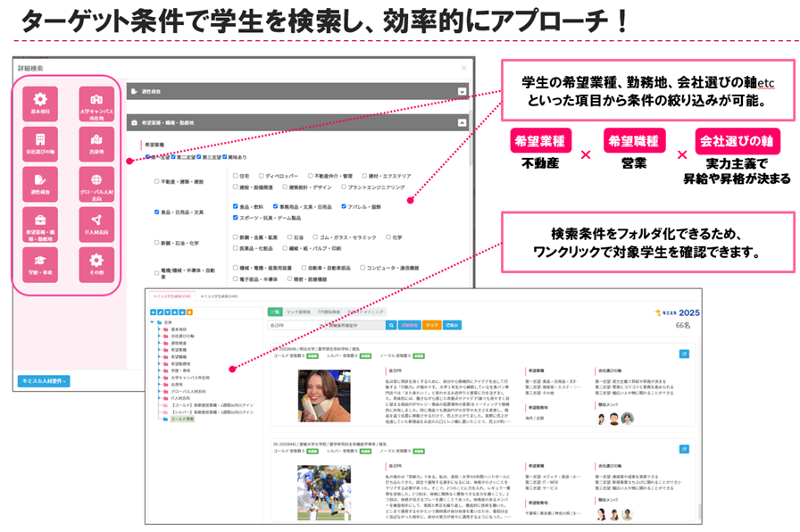
Task: Open the second student card's external link icon
Action: click(x=684, y=449)
